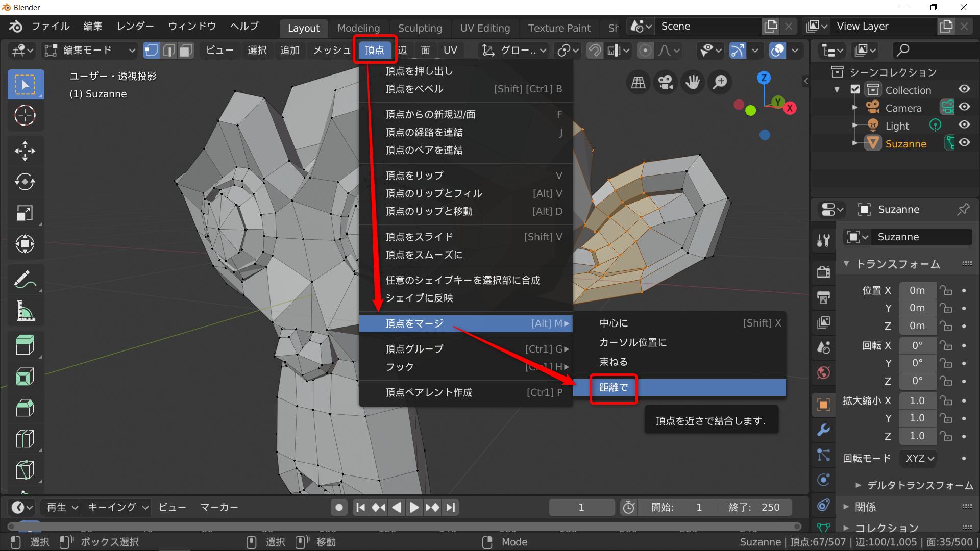Uncheck the Collection checkbox in outliner
The height and width of the screenshot is (551, 980).
[x=855, y=90]
